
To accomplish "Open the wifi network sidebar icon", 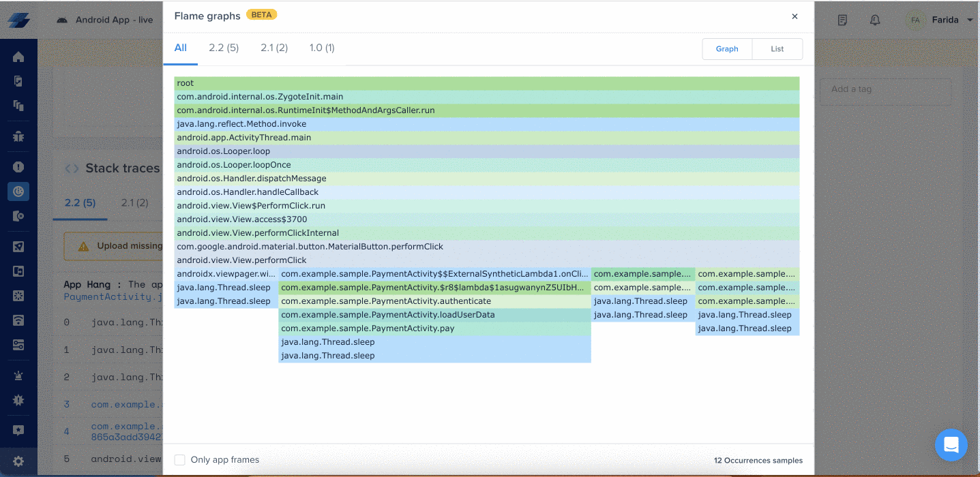I will point(18,320).
